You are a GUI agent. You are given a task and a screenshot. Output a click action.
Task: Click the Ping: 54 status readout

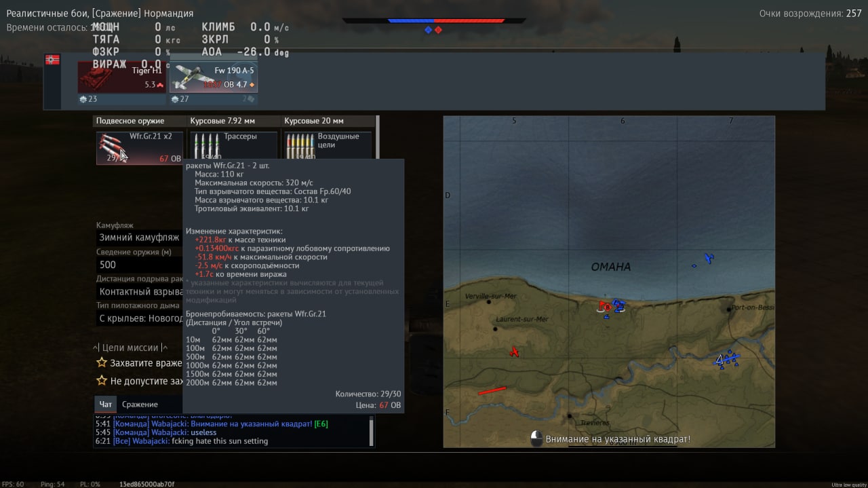52,484
